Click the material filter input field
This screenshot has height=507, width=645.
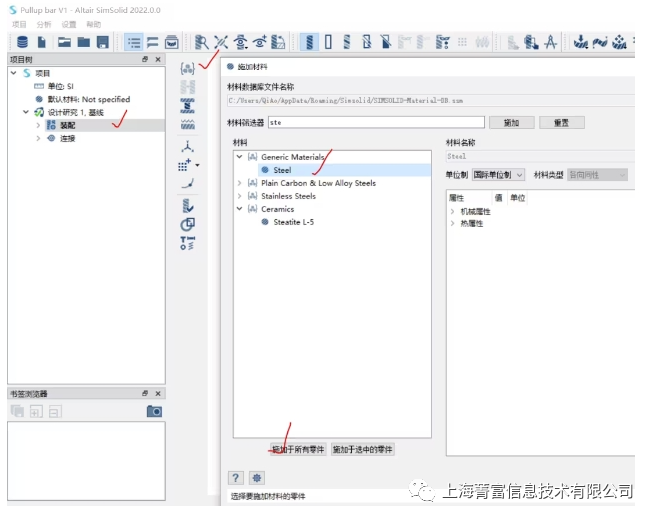[376, 123]
